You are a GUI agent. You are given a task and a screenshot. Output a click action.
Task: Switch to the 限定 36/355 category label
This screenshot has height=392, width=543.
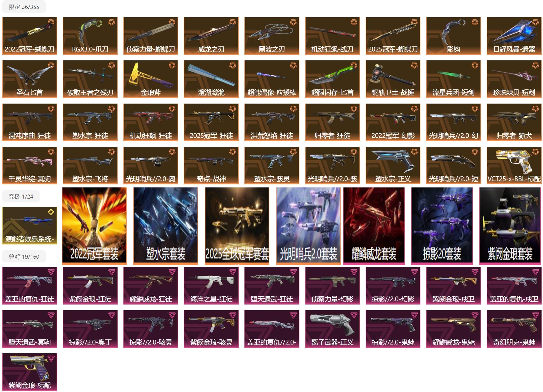(x=24, y=7)
